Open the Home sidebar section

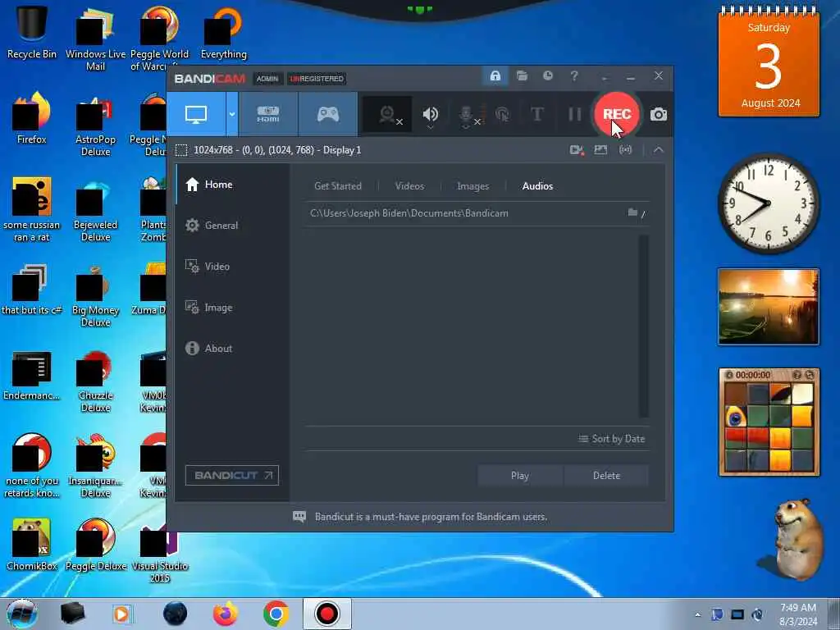coord(232,185)
